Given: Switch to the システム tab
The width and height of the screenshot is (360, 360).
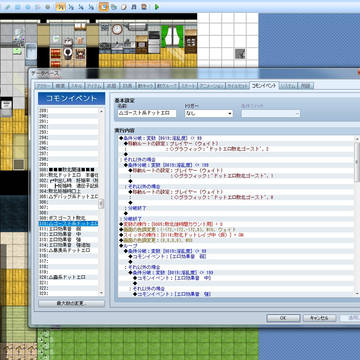Looking at the screenshot, I should (x=288, y=86).
